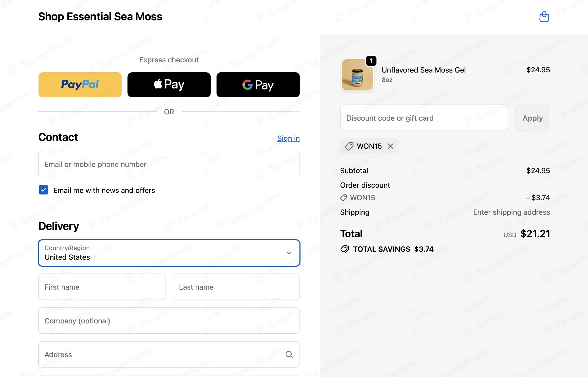Focus the Email or mobile phone number field
This screenshot has width=588, height=377.
click(x=169, y=164)
